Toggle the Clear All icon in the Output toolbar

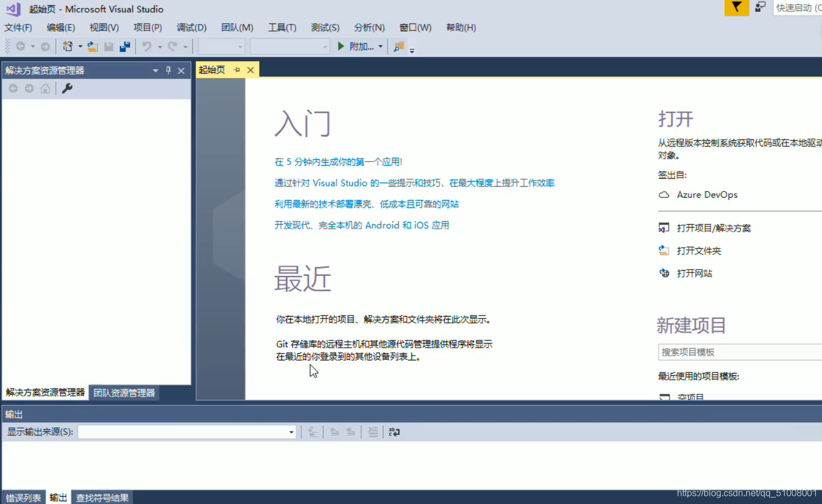click(373, 432)
